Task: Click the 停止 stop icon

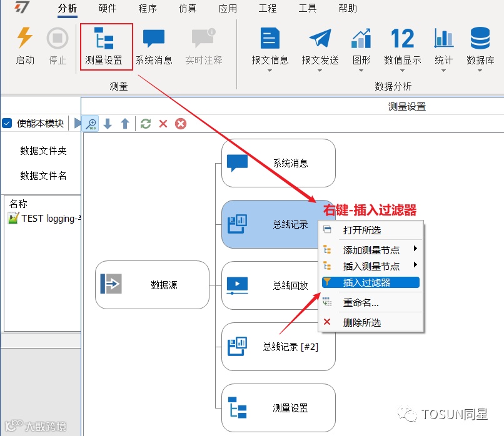Action: point(57,38)
